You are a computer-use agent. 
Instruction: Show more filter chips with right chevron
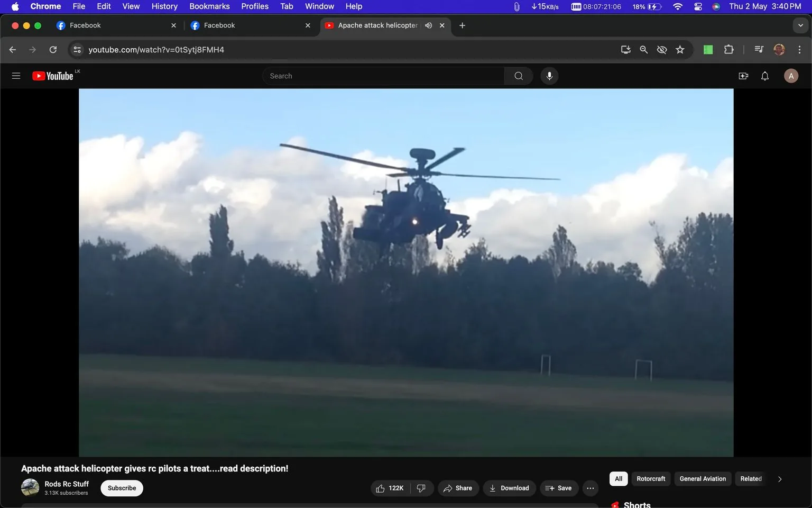tap(779, 478)
